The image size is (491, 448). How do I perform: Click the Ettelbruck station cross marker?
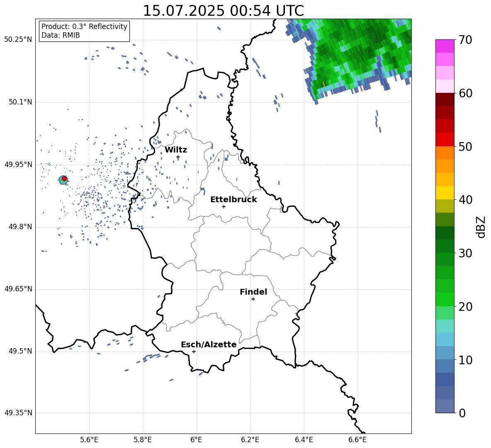click(x=224, y=206)
